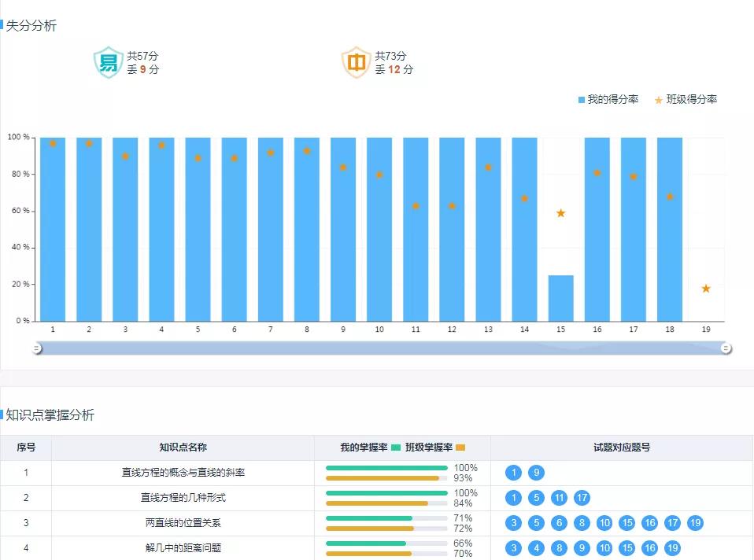This screenshot has width=754, height=560.
Task: Open question 9 in the 直线方程的概念与直线的斜率 row
Action: (x=536, y=473)
